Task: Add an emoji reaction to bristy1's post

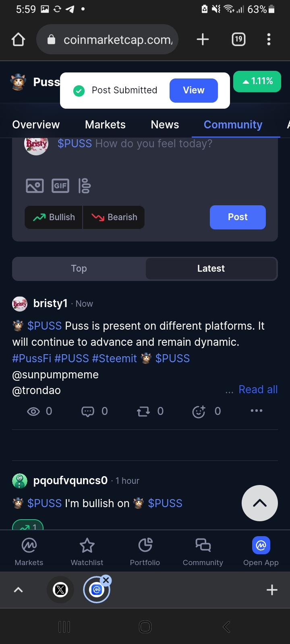Action: pos(199,411)
